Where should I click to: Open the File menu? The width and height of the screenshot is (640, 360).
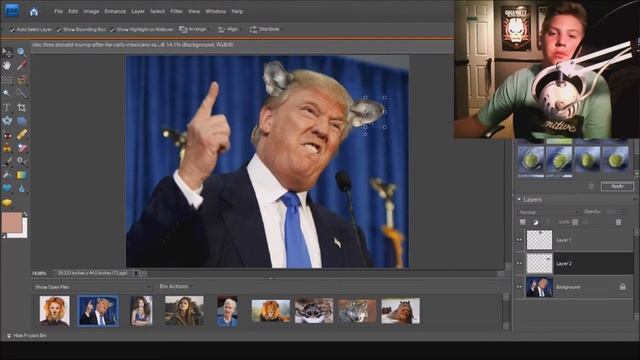(x=58, y=11)
